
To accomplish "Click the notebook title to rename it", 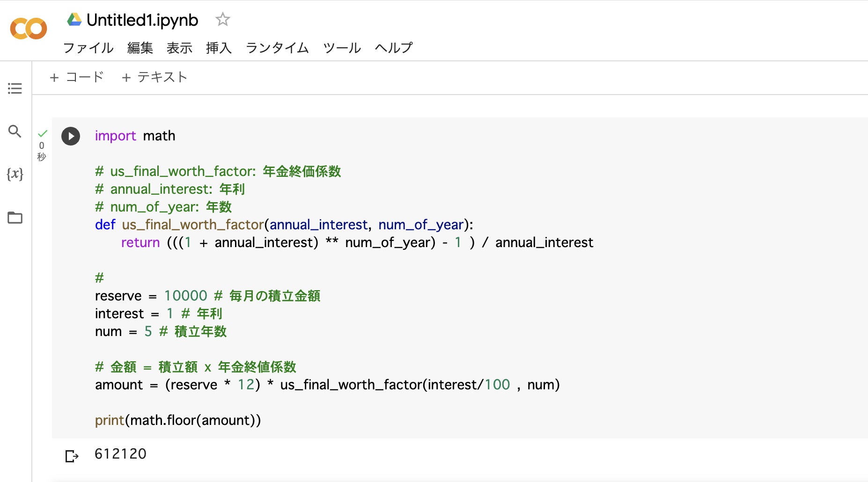I will coord(142,20).
